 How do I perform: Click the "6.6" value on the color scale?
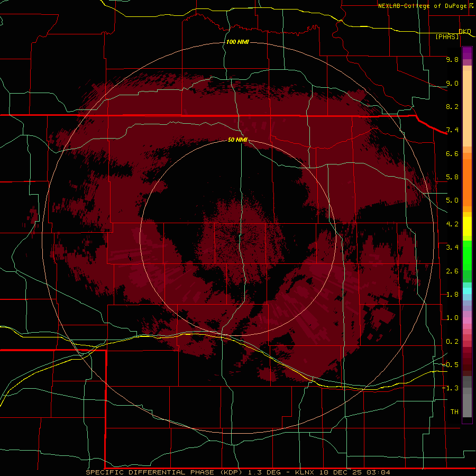[452, 153]
